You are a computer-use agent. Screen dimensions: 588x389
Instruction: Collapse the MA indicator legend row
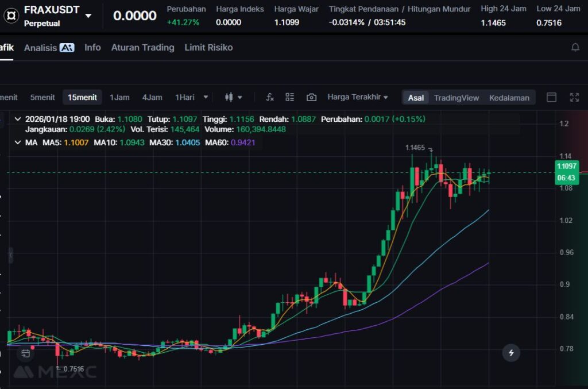pyautogui.click(x=17, y=142)
